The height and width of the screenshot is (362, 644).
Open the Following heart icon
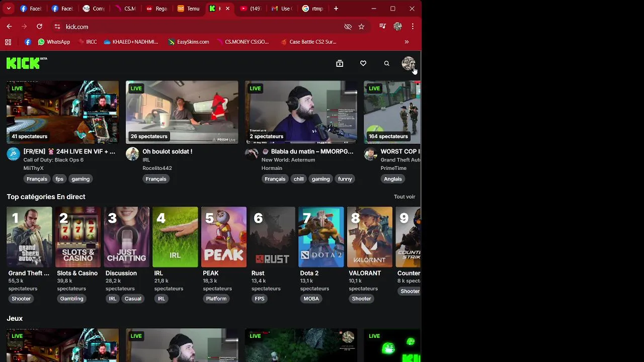click(363, 63)
